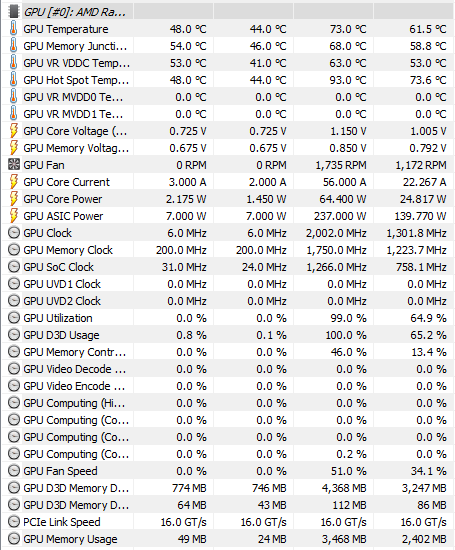Click lightning icon next to GPU ASIC Power

pos(13,216)
